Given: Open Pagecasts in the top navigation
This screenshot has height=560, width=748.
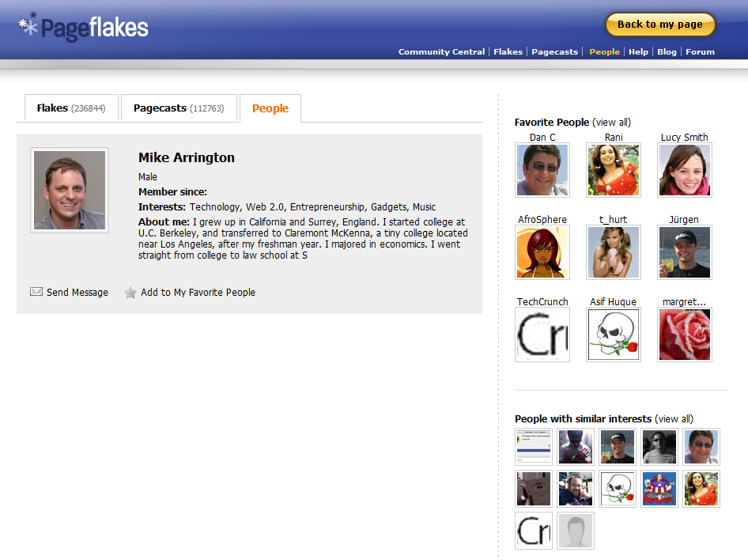Looking at the screenshot, I should pyautogui.click(x=555, y=51).
